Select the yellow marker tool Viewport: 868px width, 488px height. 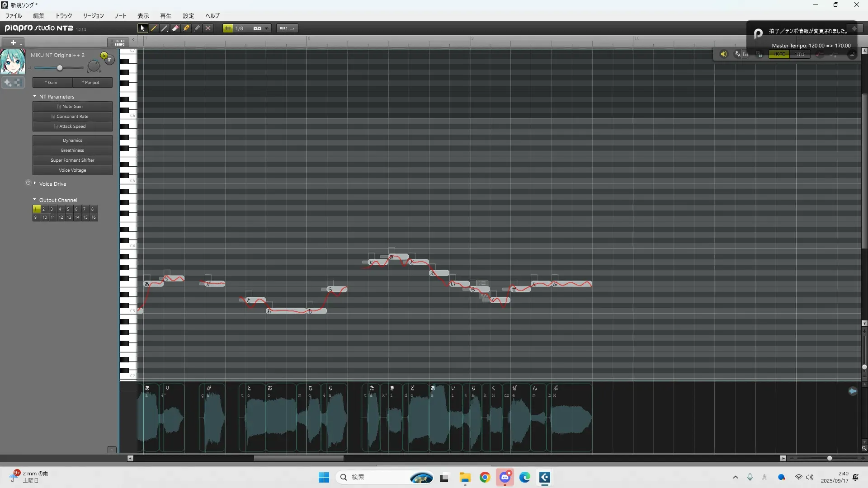pos(186,28)
